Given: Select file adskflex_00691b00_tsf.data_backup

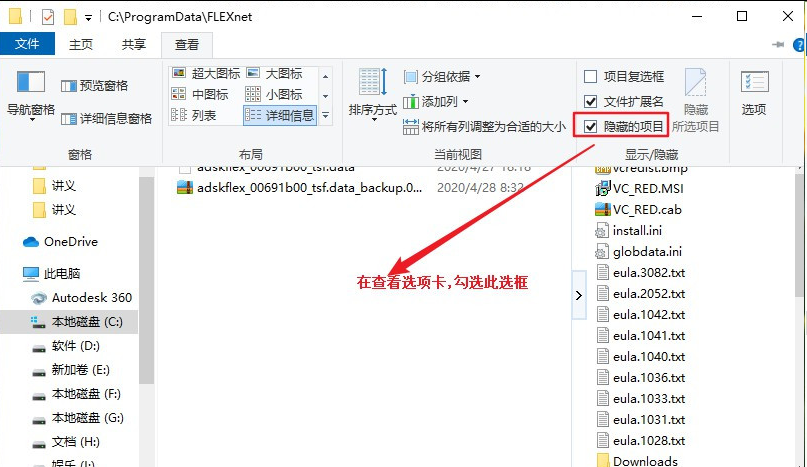Looking at the screenshot, I should [309, 188].
